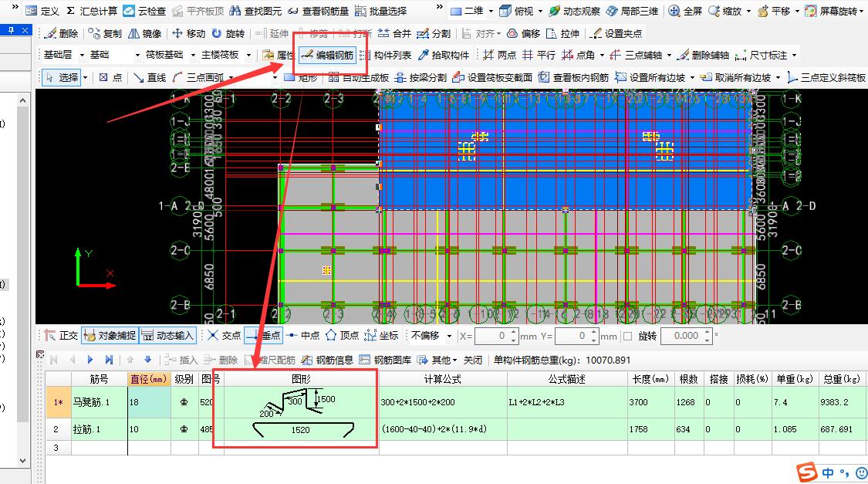
Task: Click 三点定义斜筏板 button
Action: pos(826,77)
